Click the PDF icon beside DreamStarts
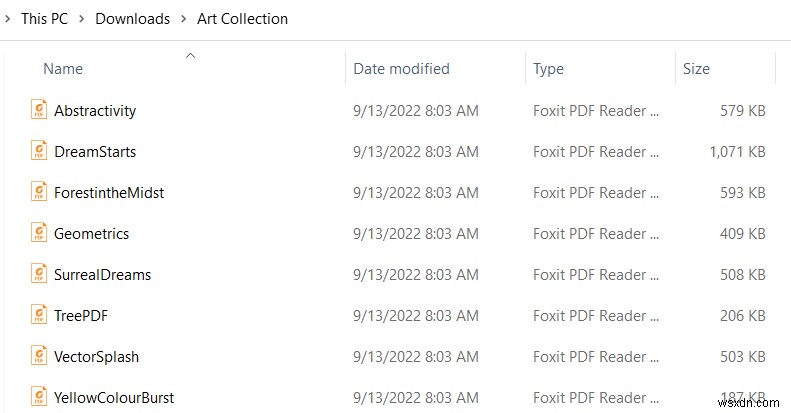 click(39, 151)
